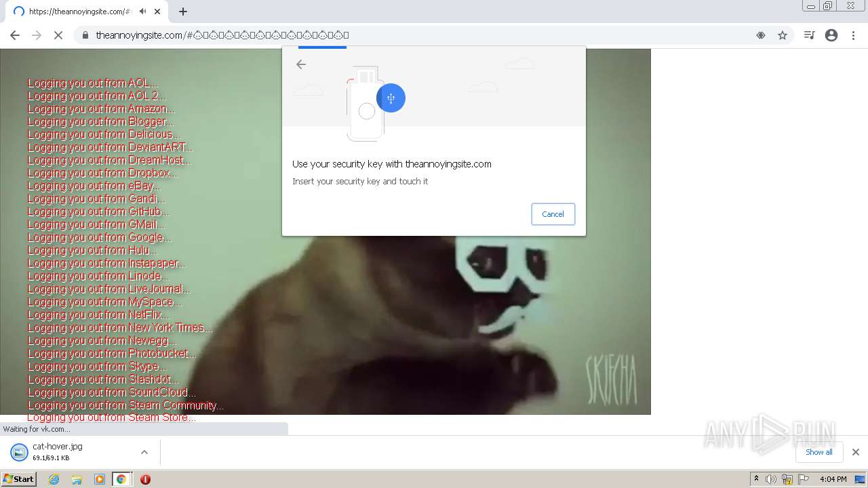The width and height of the screenshot is (868, 488).
Task: Go back in security key dialog
Action: coord(301,64)
